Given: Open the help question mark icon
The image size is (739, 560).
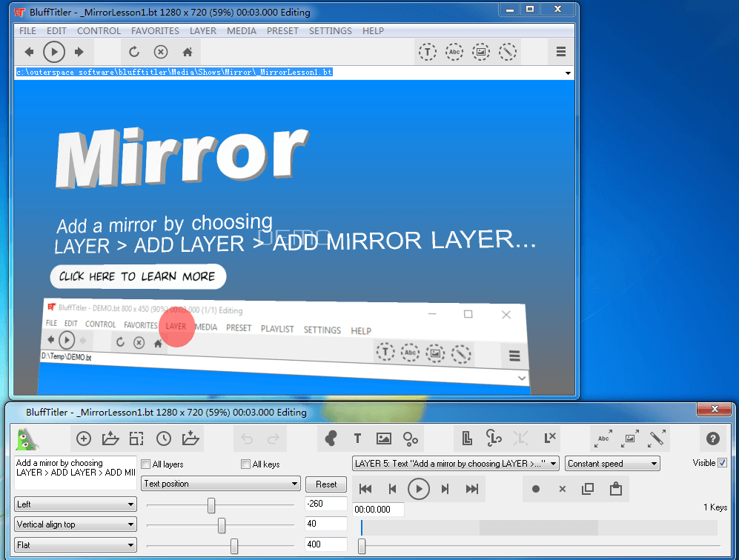Looking at the screenshot, I should [x=713, y=439].
